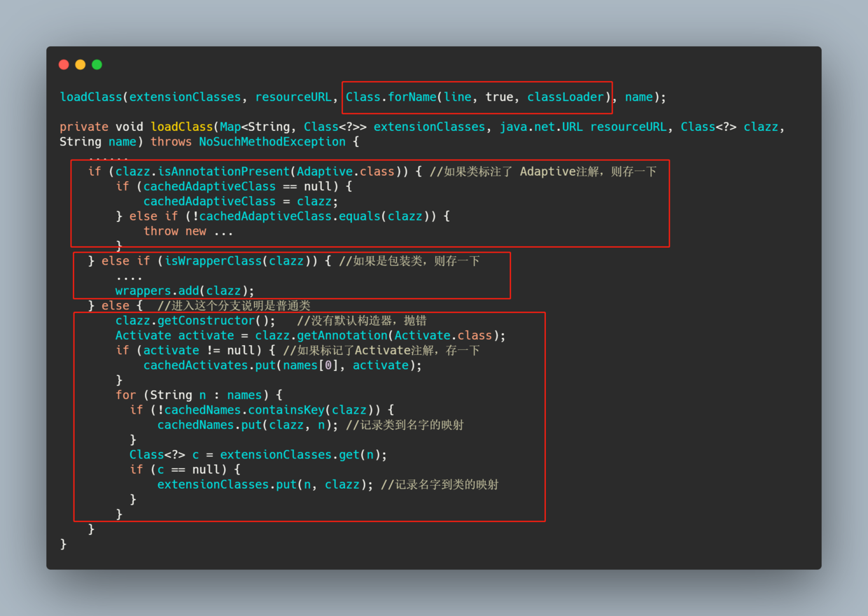Click the for loop over names
Screen dimensions: 868x616
click(x=199, y=394)
